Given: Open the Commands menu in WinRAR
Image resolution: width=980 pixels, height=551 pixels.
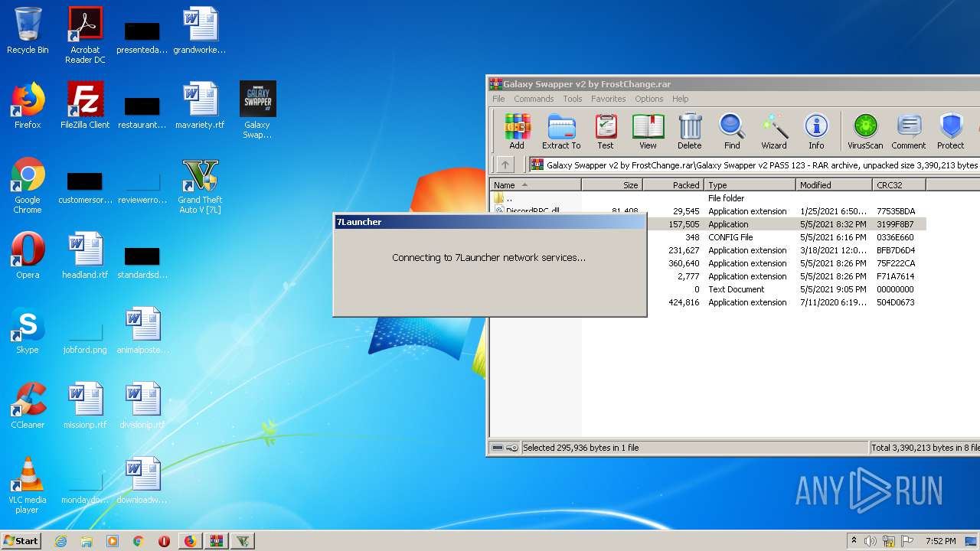Looking at the screenshot, I should [534, 99].
